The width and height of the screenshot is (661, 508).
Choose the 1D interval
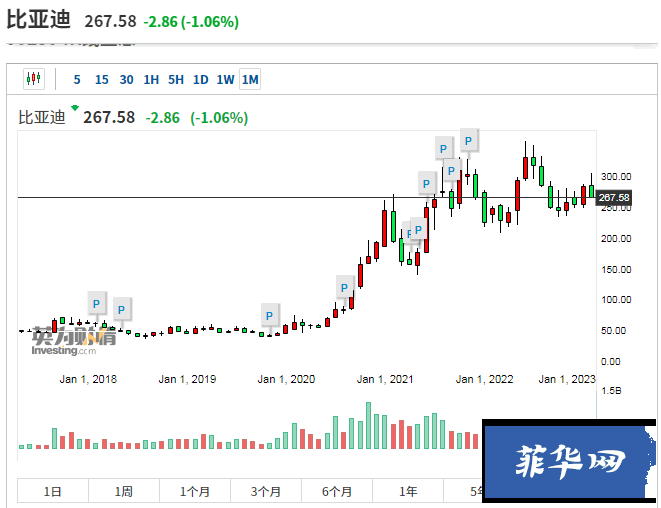(201, 79)
